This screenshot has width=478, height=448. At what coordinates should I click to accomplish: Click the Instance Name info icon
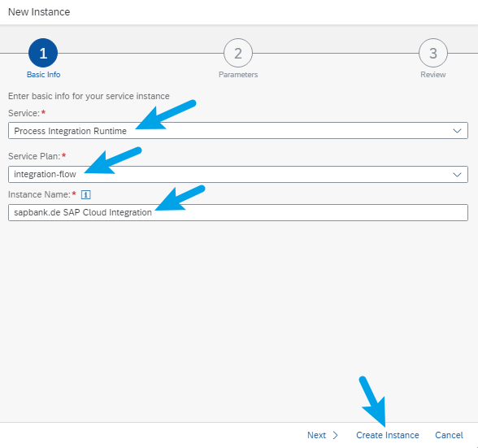(x=85, y=194)
